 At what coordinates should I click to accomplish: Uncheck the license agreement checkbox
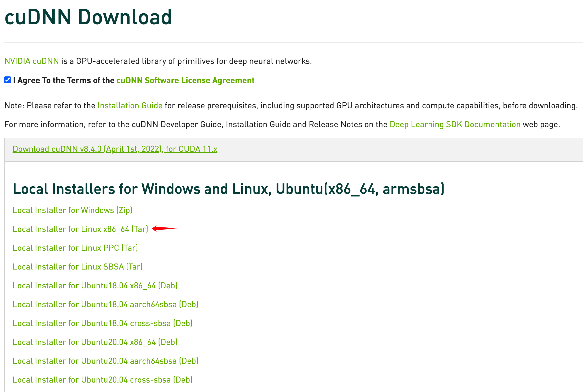[8, 80]
